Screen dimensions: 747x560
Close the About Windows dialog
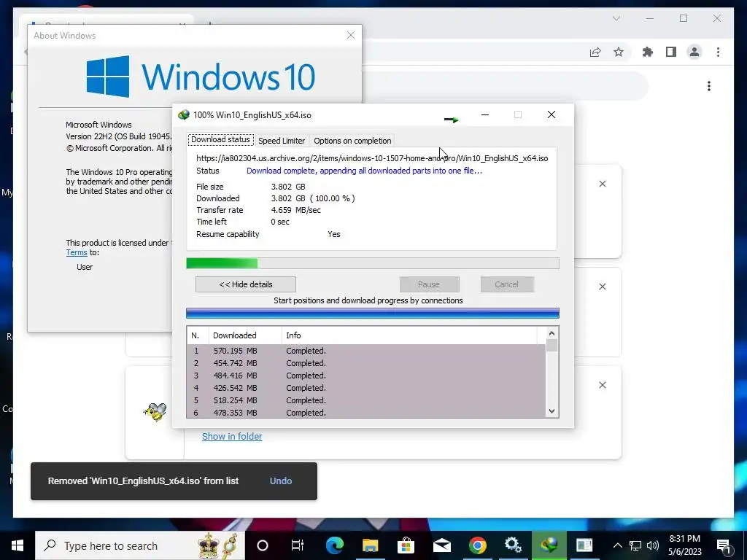(x=351, y=35)
